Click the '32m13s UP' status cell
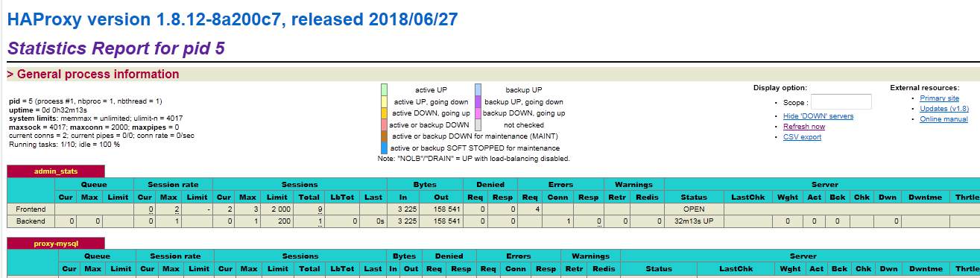Image resolution: width=980 pixels, height=278 pixels. pos(694,221)
